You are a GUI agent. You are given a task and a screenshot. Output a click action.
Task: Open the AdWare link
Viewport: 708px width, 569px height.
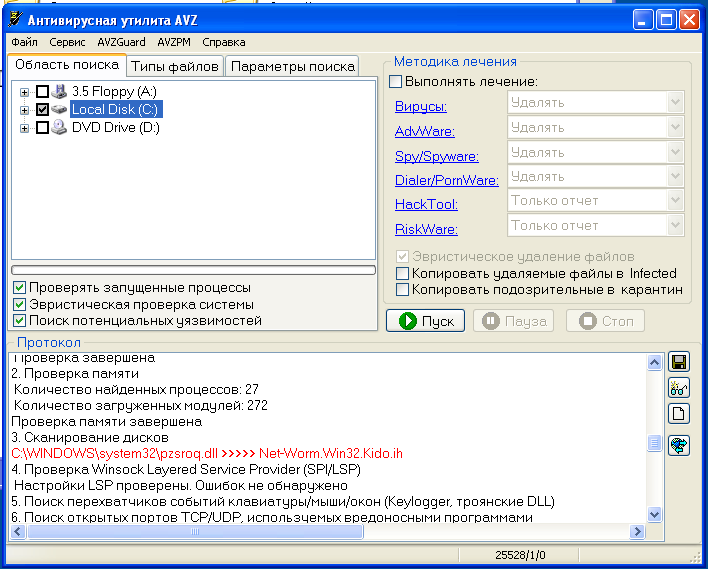425,131
